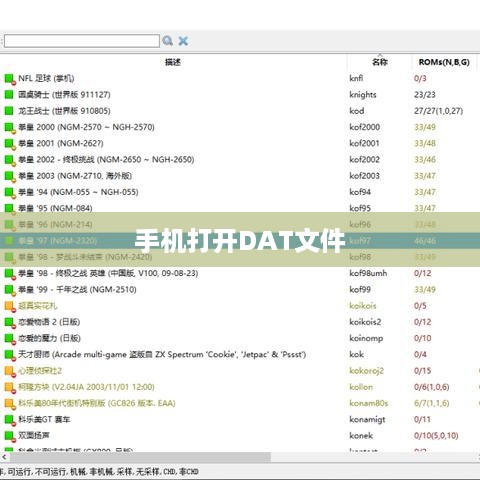
Task: Click the status icon of the konek row
Action: tap(10, 436)
